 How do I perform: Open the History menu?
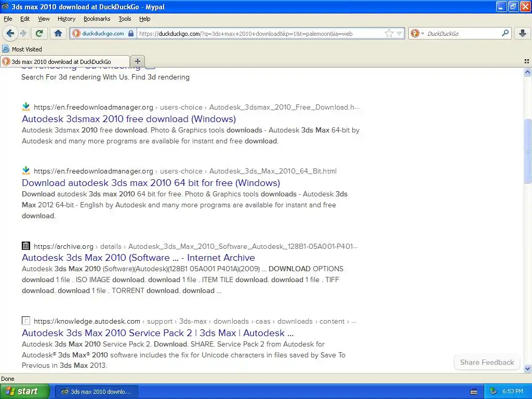pos(66,19)
